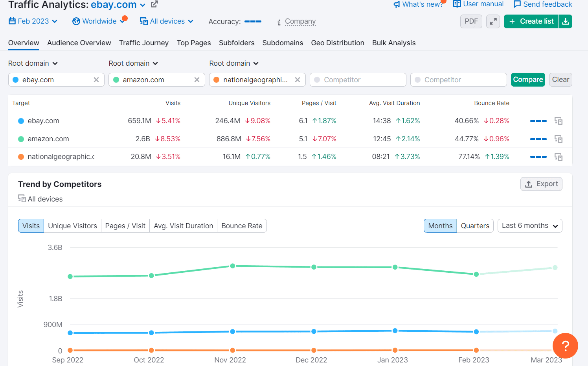This screenshot has width=588, height=366.
Task: Click the All devices icon under Trend
Action: point(22,198)
